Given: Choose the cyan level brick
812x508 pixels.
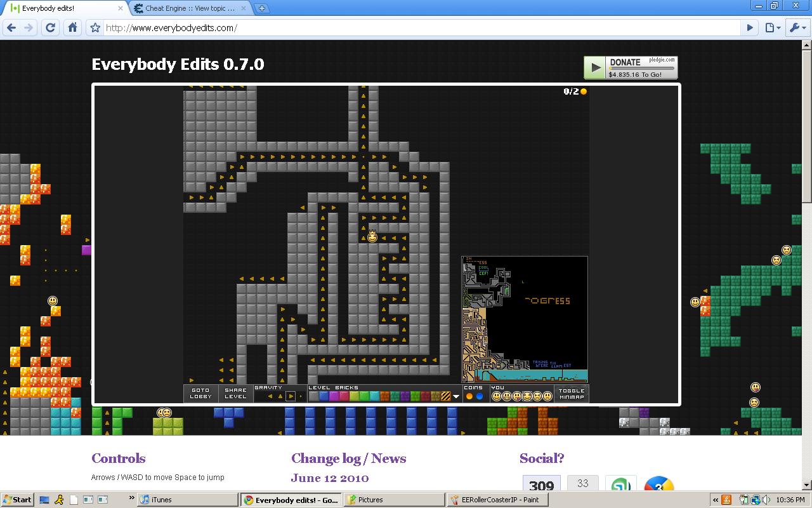Looking at the screenshot, I should (x=374, y=396).
